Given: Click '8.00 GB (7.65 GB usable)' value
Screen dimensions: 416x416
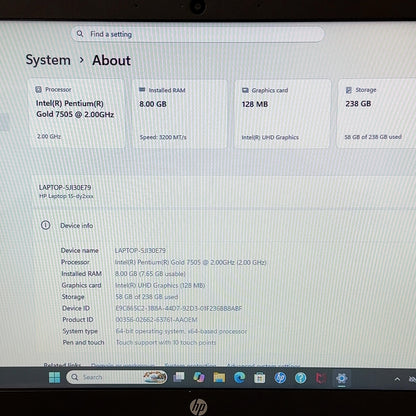Looking at the screenshot, I should (x=150, y=274).
